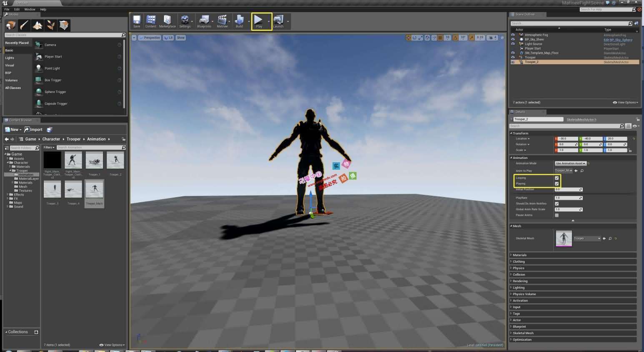
Task: Hide Atmospheric Fog with its eye icon
Action: [x=513, y=35]
